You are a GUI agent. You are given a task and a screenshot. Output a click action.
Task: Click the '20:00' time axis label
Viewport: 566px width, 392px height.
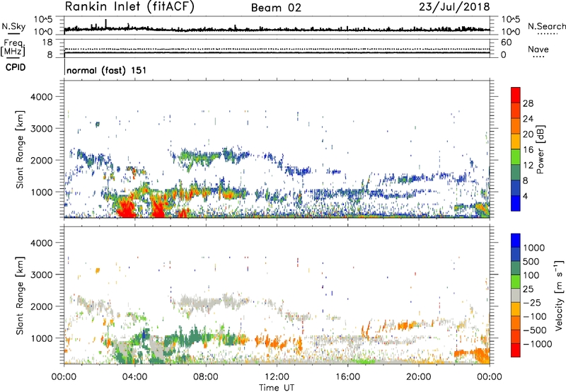pyautogui.click(x=418, y=377)
